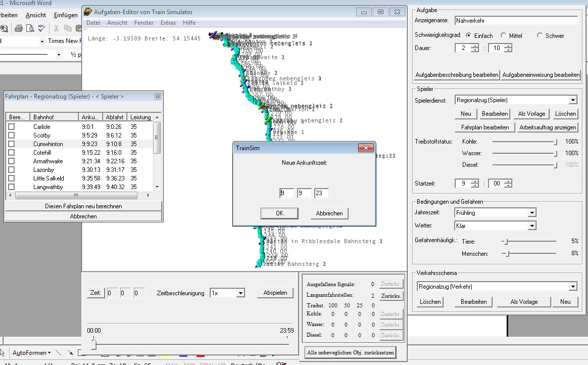This screenshot has width=588, height=365.
Task: Confirm the new arrival time with OK
Action: coord(279,213)
